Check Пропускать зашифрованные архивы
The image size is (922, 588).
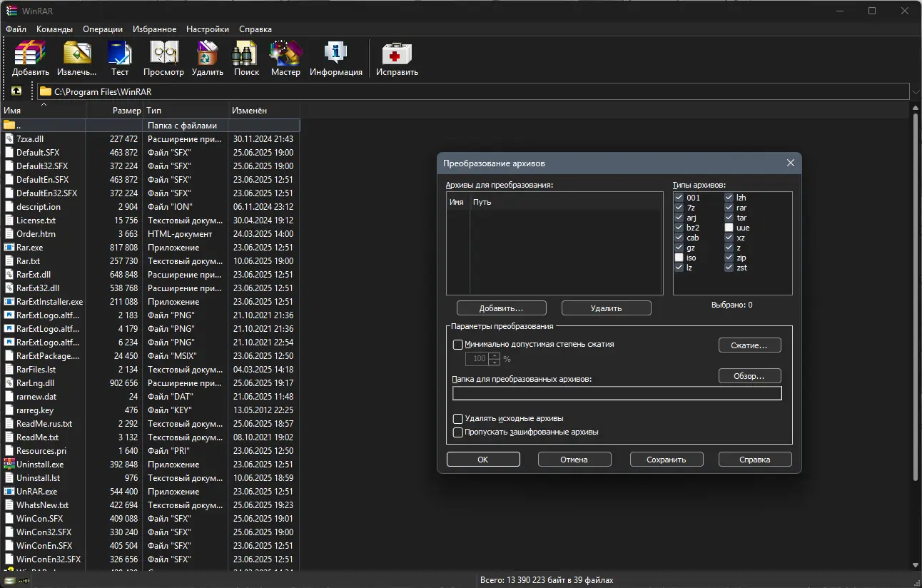(x=458, y=432)
